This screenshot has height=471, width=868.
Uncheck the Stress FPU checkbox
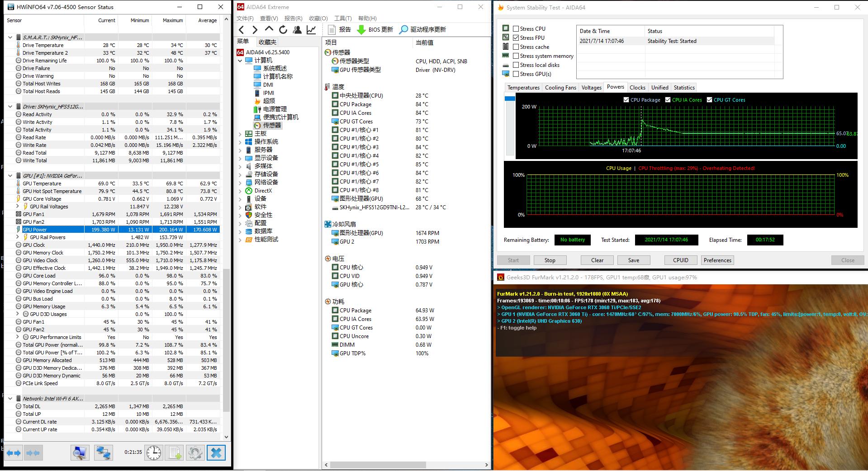(516, 38)
